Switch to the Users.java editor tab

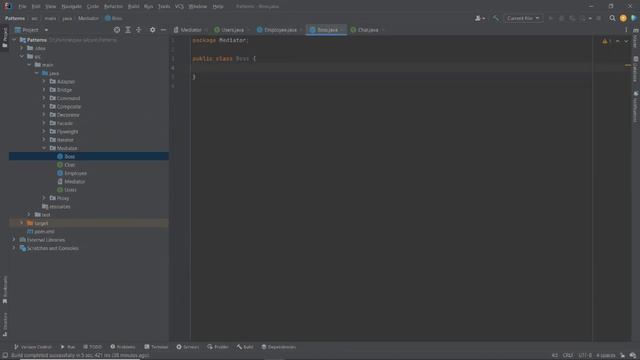(230, 30)
